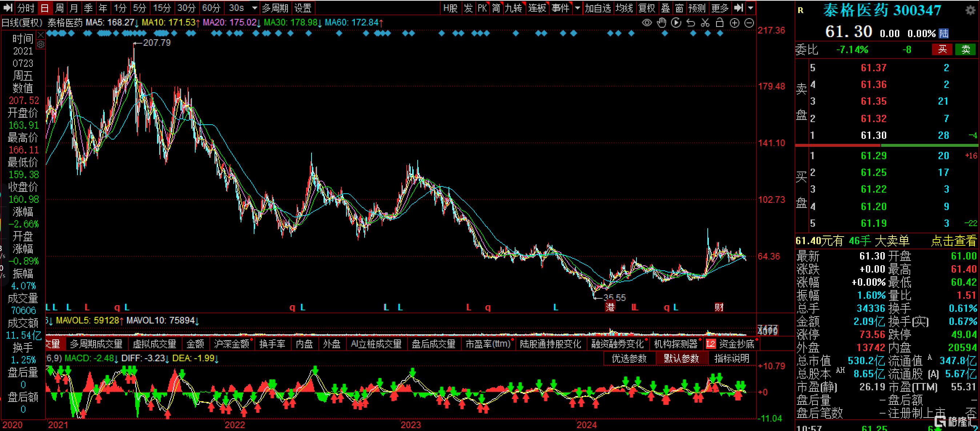Open the PK comparison button
This screenshot has height=431, width=980.
[482, 8]
